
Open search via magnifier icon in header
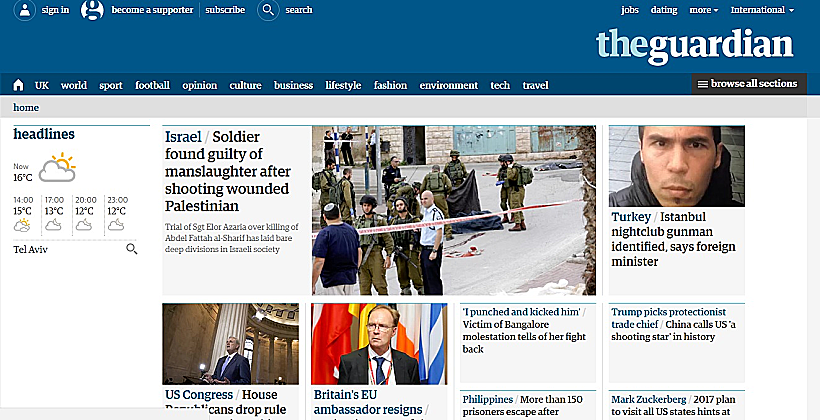[268, 10]
